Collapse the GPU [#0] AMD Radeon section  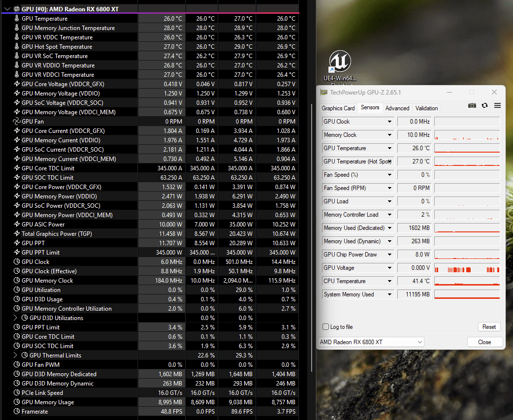point(7,9)
